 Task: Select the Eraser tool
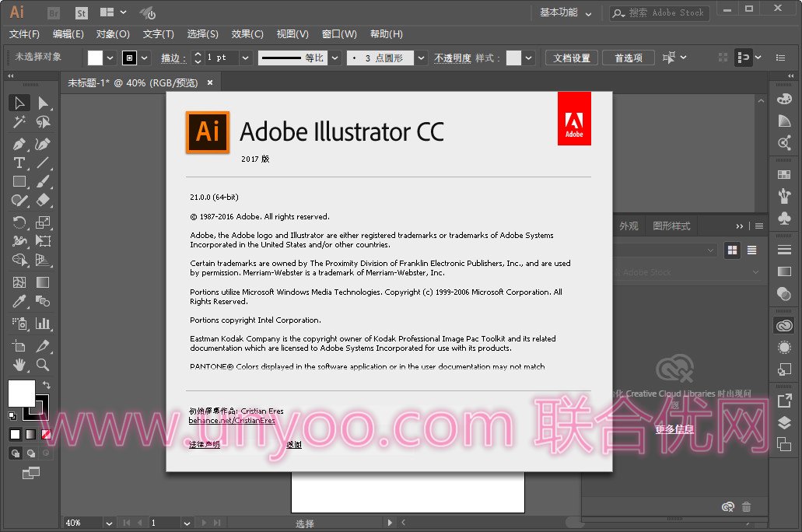[43, 200]
